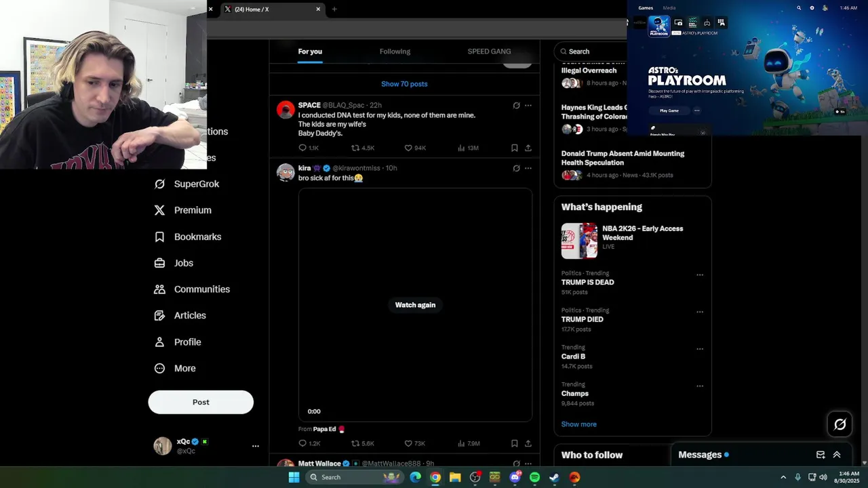
Task: Open Articles in the sidebar
Action: click(180, 315)
